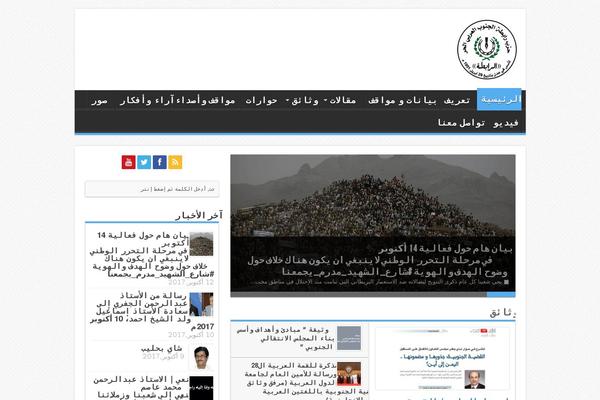Open the وثائق section heading
The image size is (600, 400).
[503, 313]
